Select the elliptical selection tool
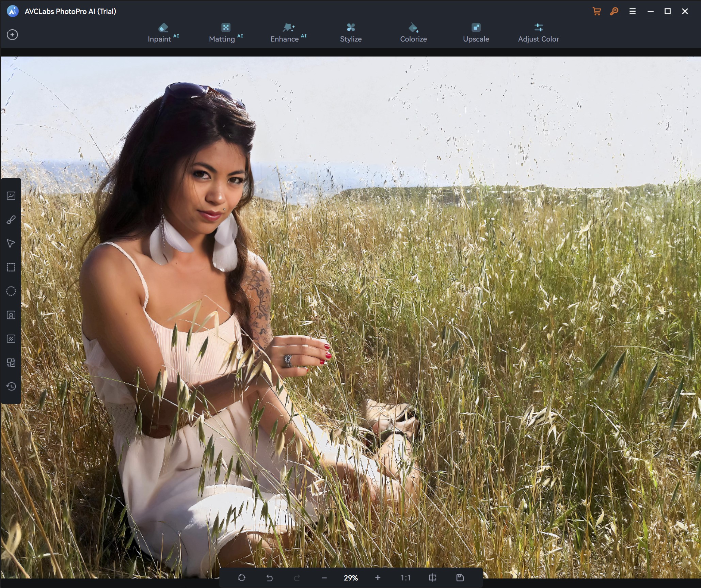The width and height of the screenshot is (701, 588). pos(11,291)
